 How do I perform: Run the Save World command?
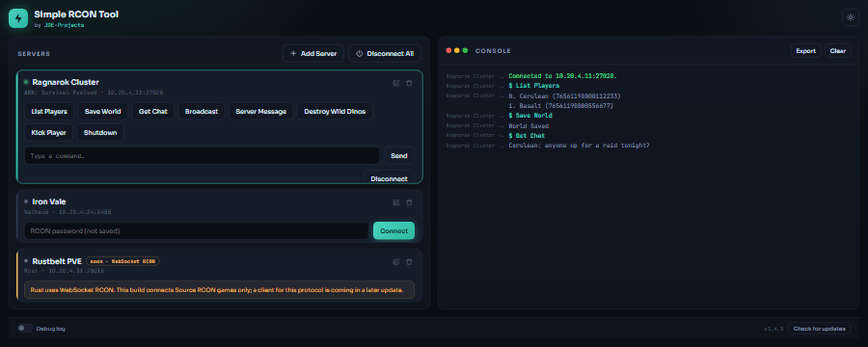[x=102, y=111]
